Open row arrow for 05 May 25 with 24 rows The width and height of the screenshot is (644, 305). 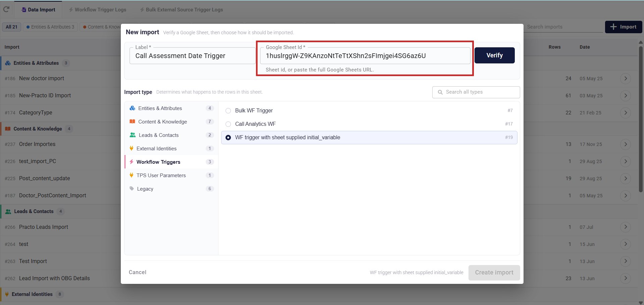click(x=626, y=78)
